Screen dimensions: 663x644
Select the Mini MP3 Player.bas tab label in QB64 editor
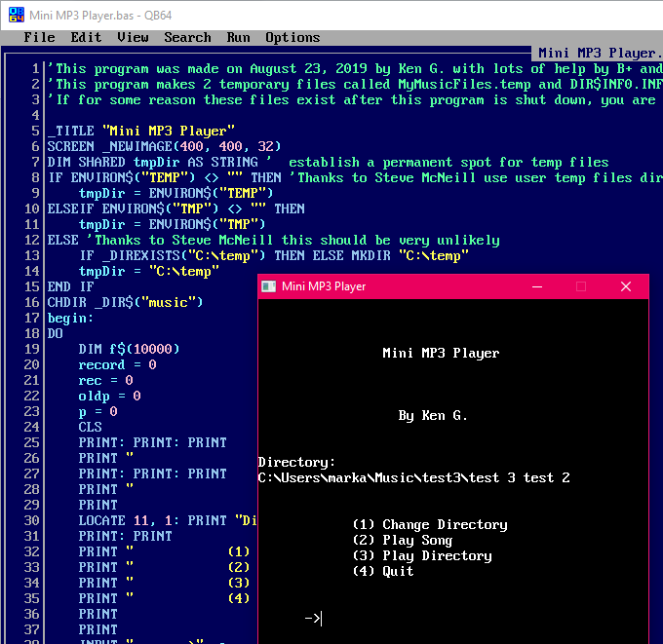click(597, 53)
